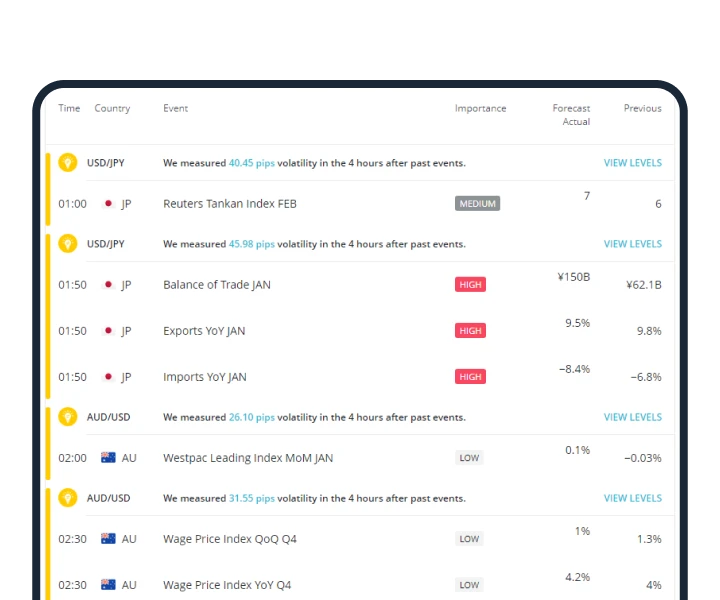Click the lightbulb icon beside 31.55 pips volatility
The height and width of the screenshot is (600, 720).
[68, 498]
